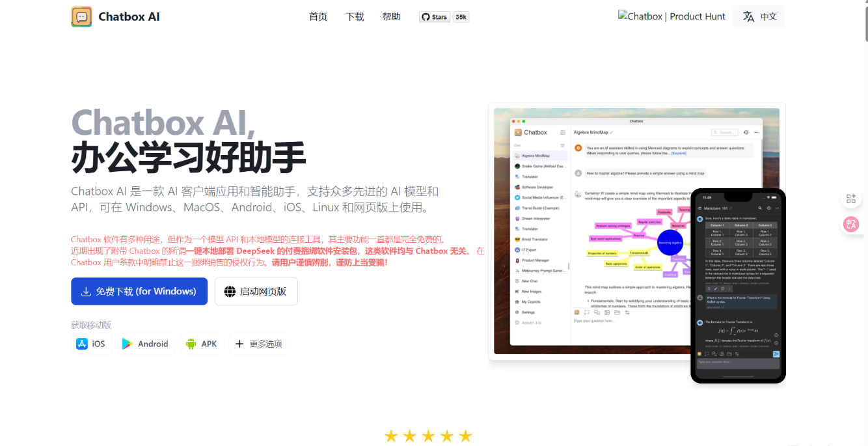Click blue Mastering Algebra node in mind map
868x446 pixels.
click(670, 243)
